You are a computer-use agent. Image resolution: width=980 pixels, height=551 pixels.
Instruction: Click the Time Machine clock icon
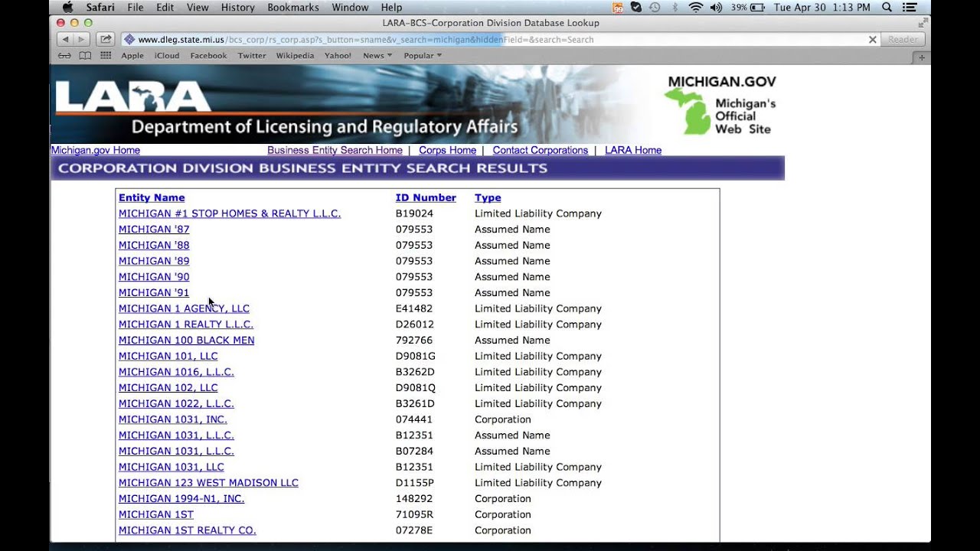(655, 8)
